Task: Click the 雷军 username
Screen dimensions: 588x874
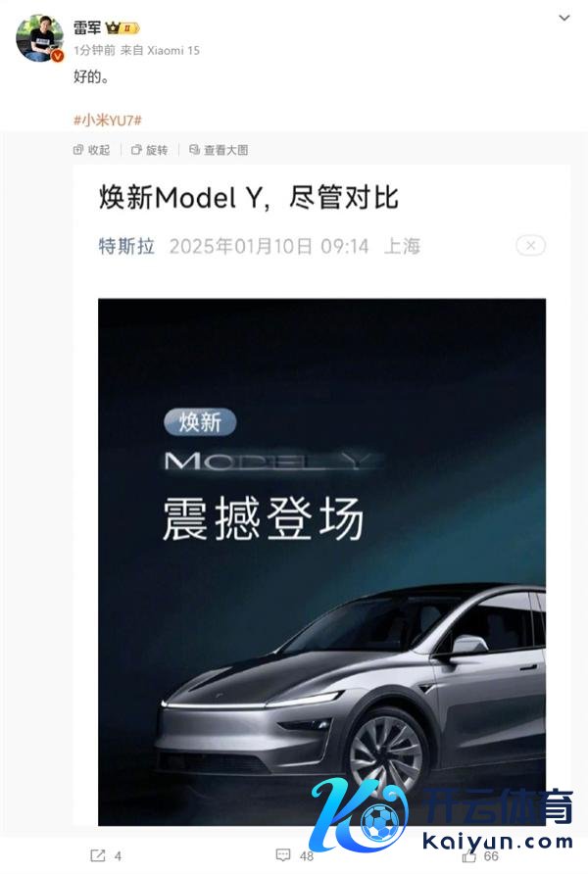Action: 87,27
